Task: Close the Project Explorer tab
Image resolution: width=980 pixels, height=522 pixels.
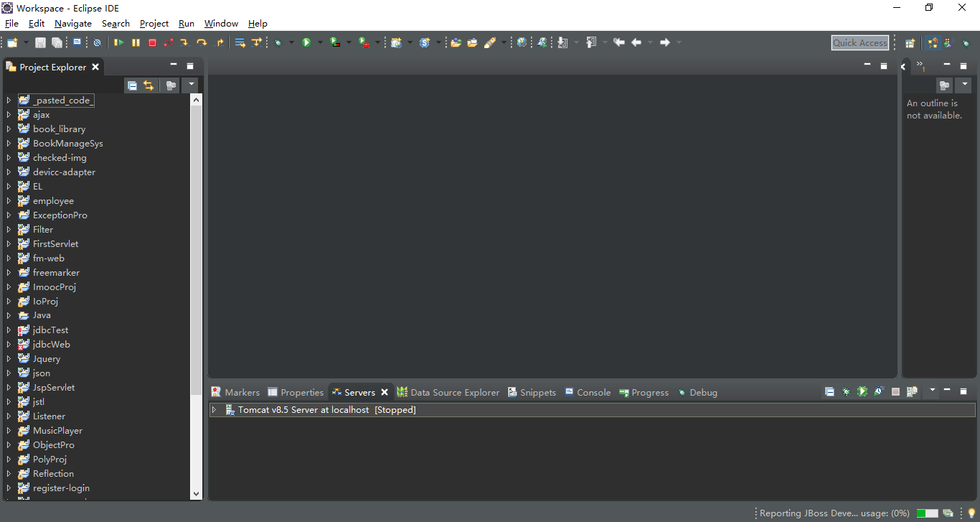Action: (x=95, y=67)
